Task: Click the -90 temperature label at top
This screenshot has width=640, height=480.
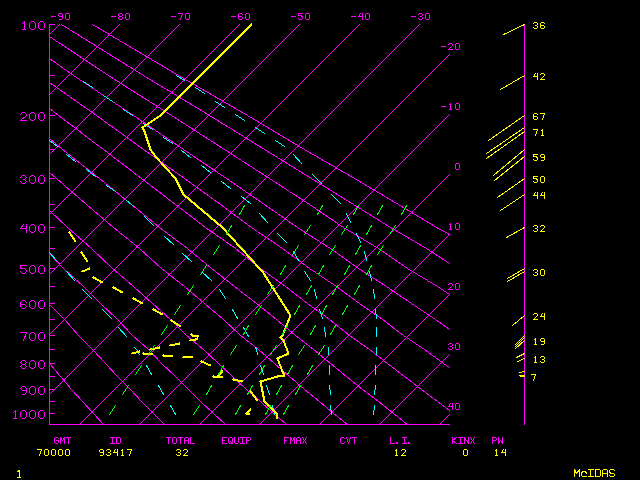Action: (61, 17)
